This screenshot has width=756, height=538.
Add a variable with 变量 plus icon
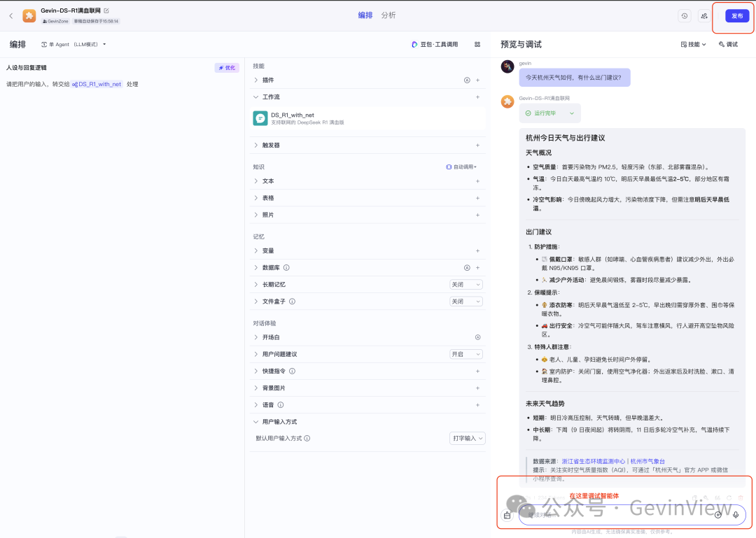478,250
